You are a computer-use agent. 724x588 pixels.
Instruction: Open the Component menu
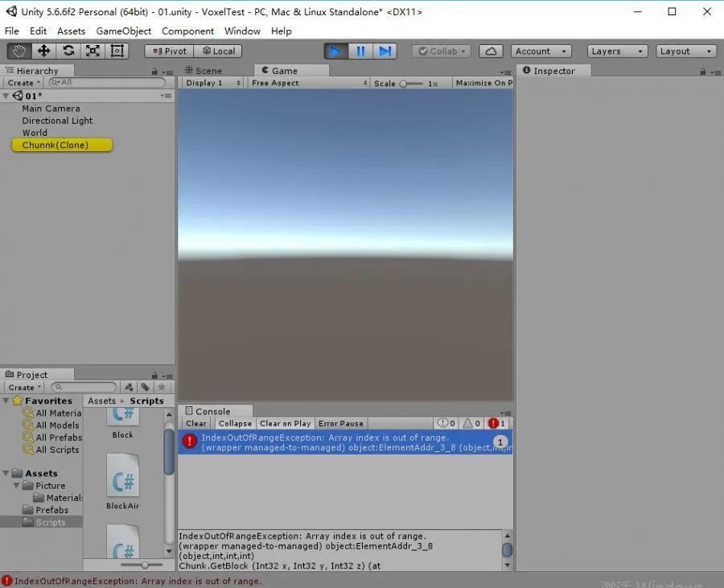click(x=187, y=31)
